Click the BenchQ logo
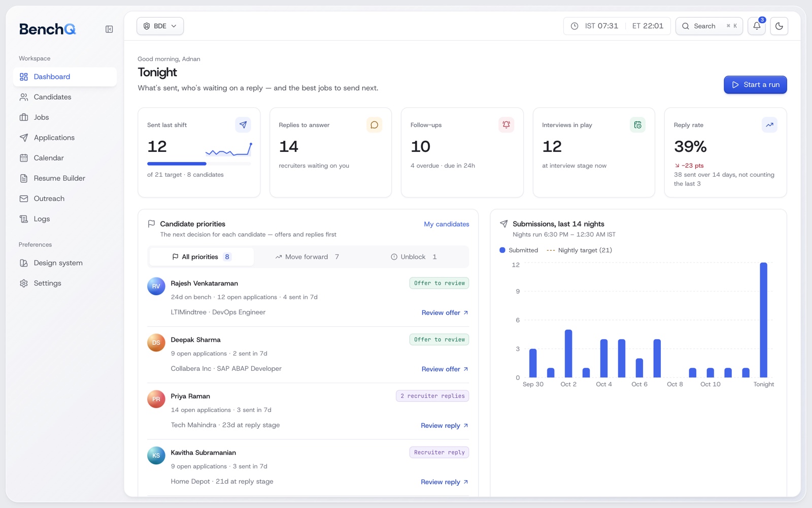 click(48, 29)
